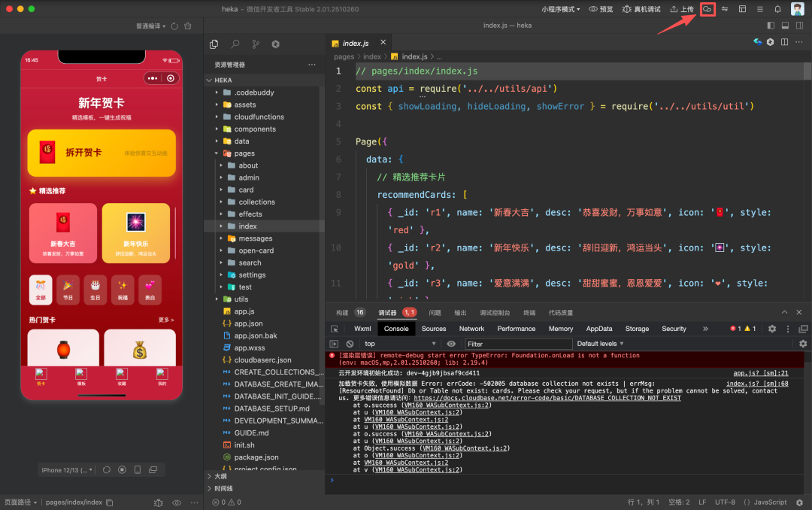Open the search panel in the sidebar
The image size is (812, 510).
235,44
